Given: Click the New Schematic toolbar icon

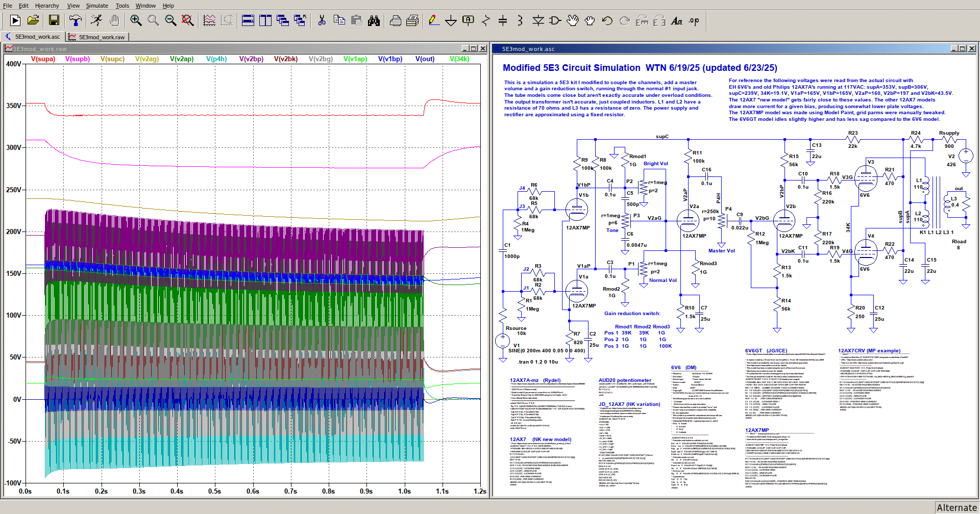Looking at the screenshot, I should 15,20.
